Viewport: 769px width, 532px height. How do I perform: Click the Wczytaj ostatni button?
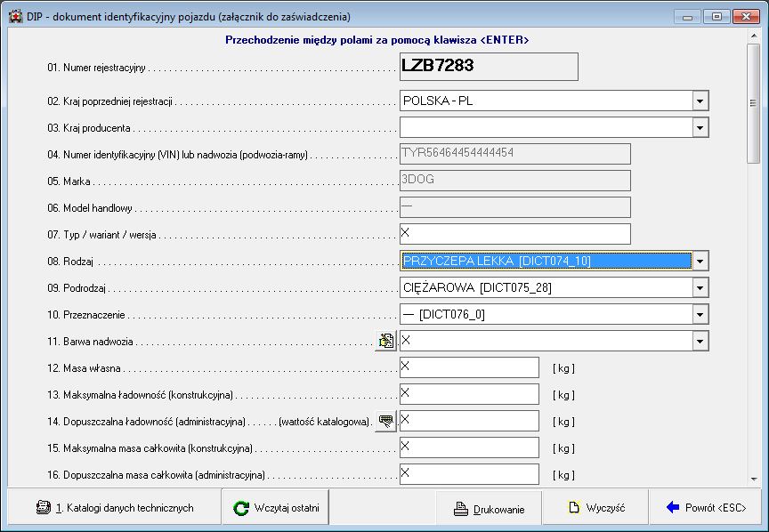click(276, 508)
